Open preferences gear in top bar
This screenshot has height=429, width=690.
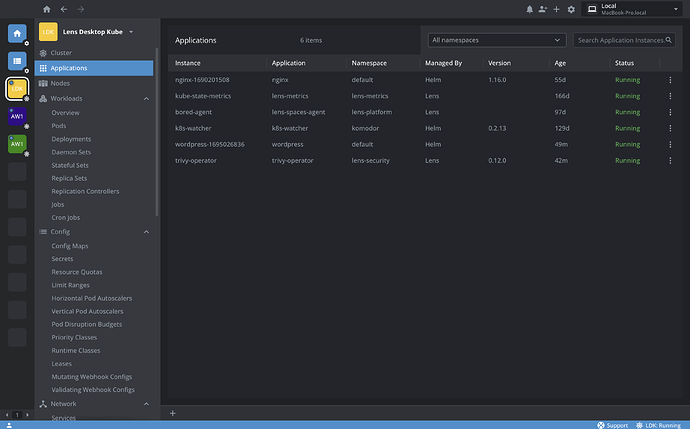click(x=571, y=9)
